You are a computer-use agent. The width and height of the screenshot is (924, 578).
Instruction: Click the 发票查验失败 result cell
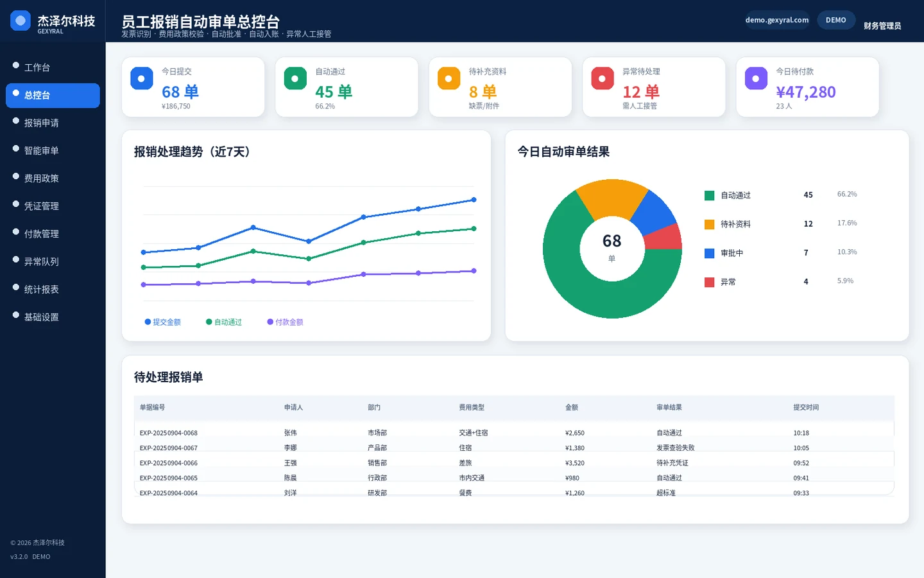676,448
